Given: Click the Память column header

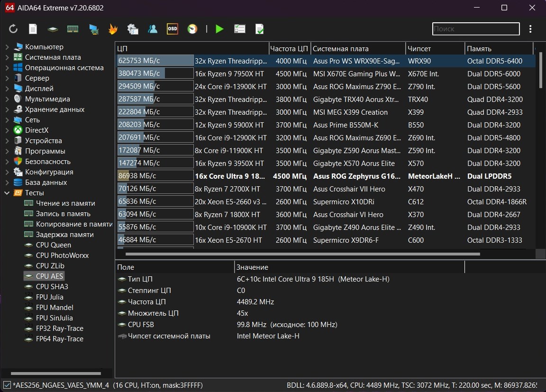Looking at the screenshot, I should [x=498, y=49].
